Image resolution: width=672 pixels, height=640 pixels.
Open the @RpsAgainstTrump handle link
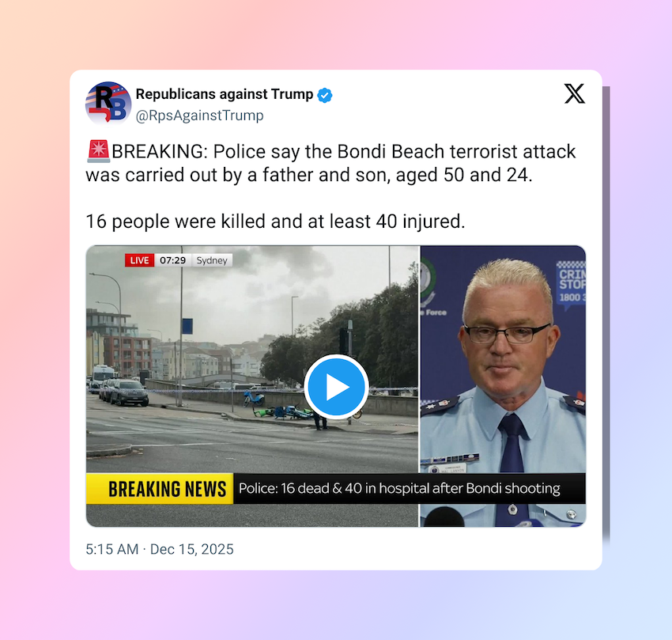point(200,116)
